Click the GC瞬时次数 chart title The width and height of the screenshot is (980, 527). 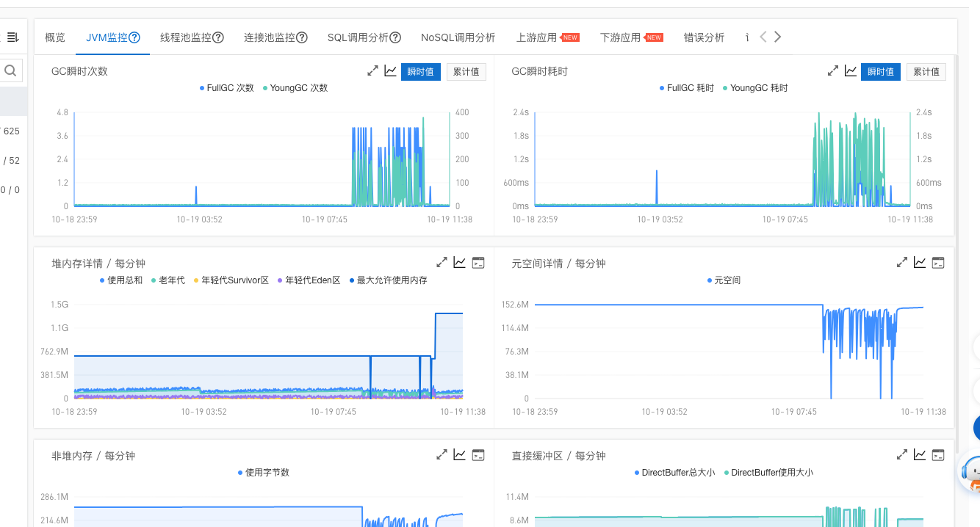tap(79, 71)
